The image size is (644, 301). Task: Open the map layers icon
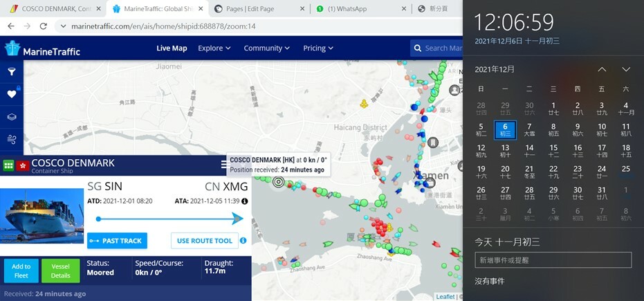(x=12, y=117)
